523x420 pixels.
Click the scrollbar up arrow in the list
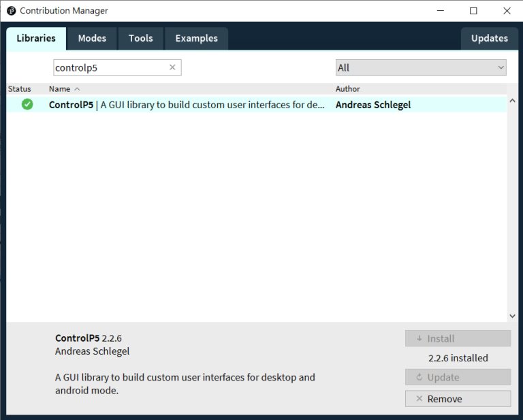point(512,101)
